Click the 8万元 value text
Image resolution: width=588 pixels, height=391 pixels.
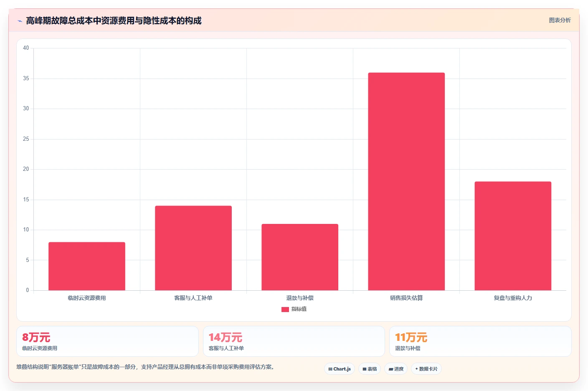tap(36, 337)
